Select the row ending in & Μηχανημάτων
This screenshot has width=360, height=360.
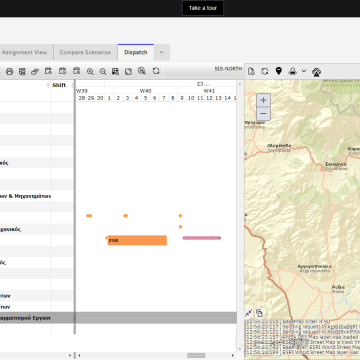[118, 196]
